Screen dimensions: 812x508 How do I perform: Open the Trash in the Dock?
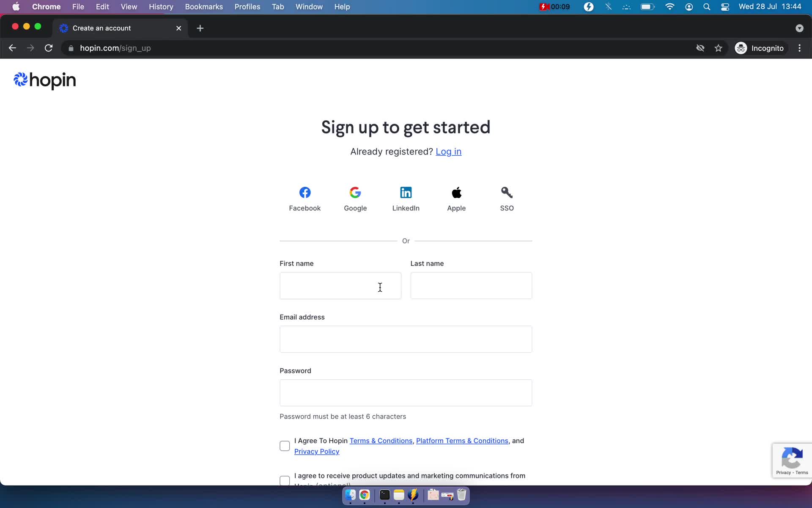coord(461,495)
